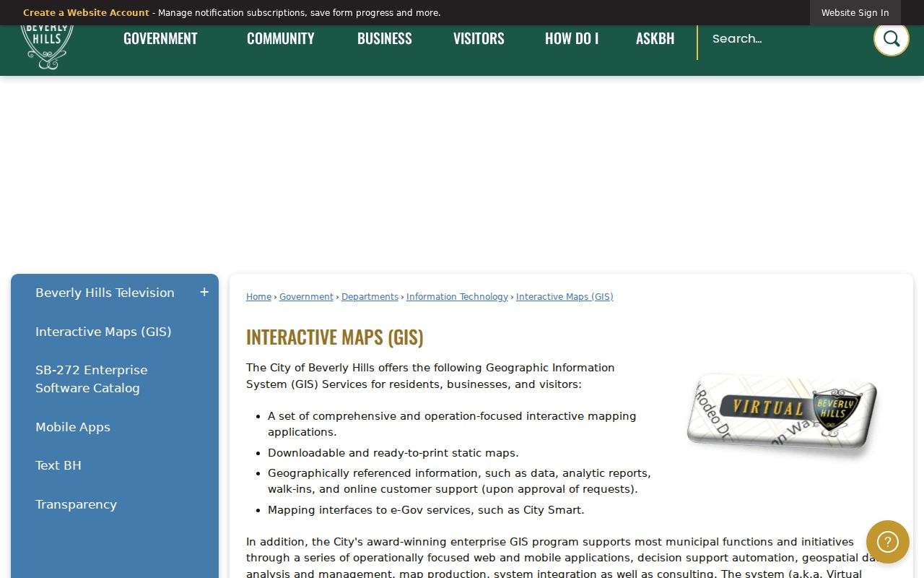Viewport: 924px width, 578px height.
Task: Open the help question mark button
Action: (x=888, y=542)
